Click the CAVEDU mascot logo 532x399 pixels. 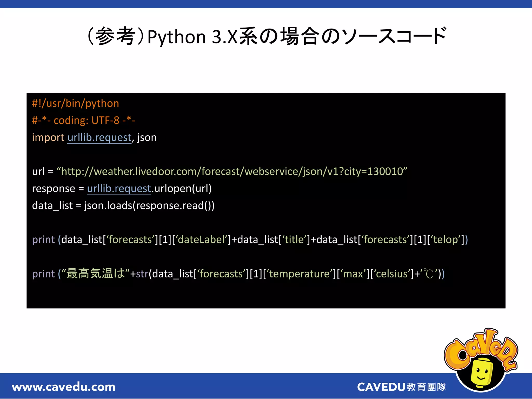pyautogui.click(x=481, y=360)
